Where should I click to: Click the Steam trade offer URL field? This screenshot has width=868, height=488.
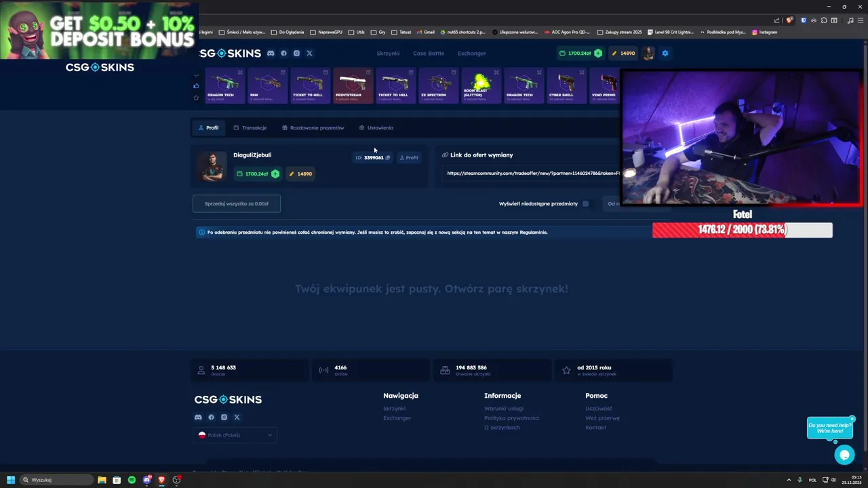click(x=532, y=173)
